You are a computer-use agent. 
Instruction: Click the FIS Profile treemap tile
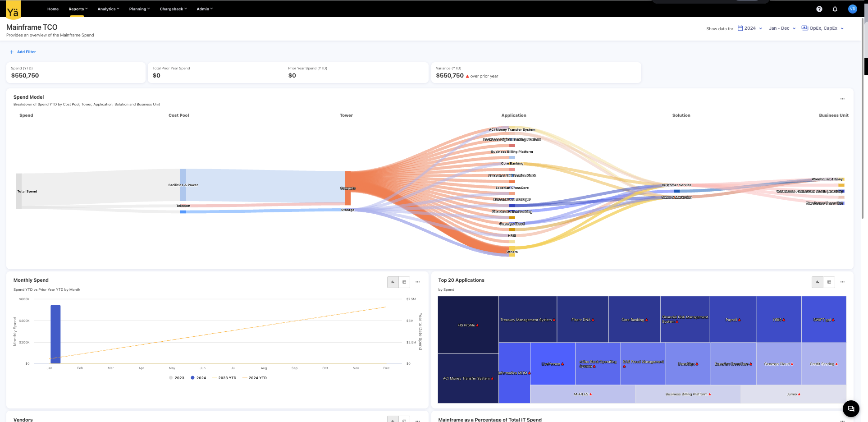(468, 325)
